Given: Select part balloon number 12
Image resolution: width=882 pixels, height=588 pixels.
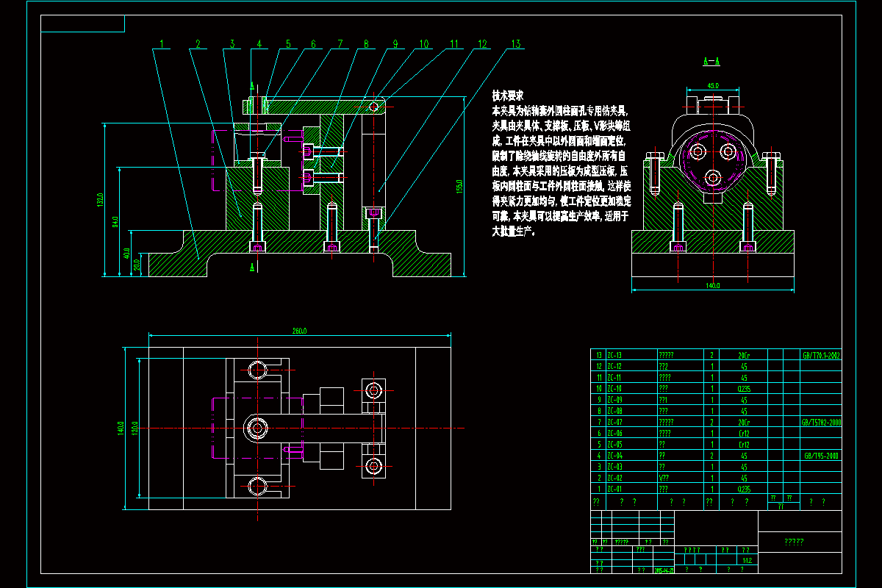Looking at the screenshot, I should (482, 43).
